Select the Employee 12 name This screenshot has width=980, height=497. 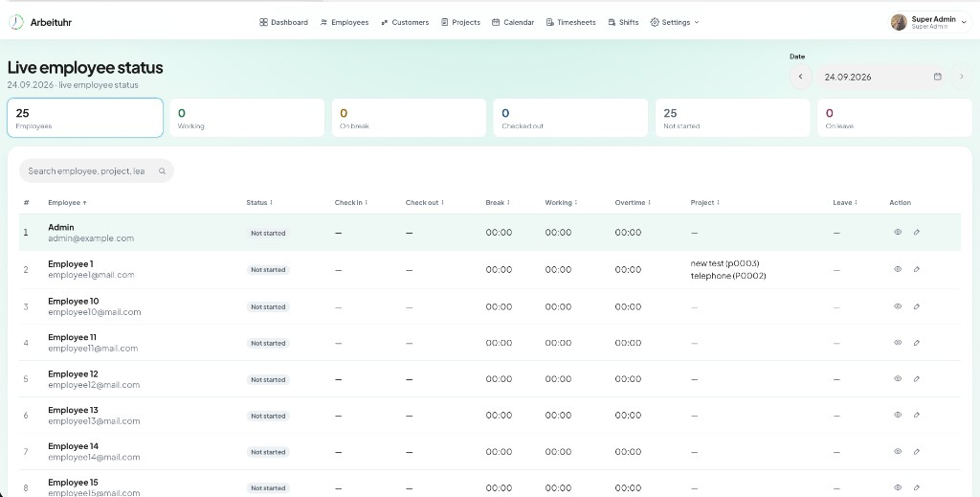pyautogui.click(x=73, y=373)
